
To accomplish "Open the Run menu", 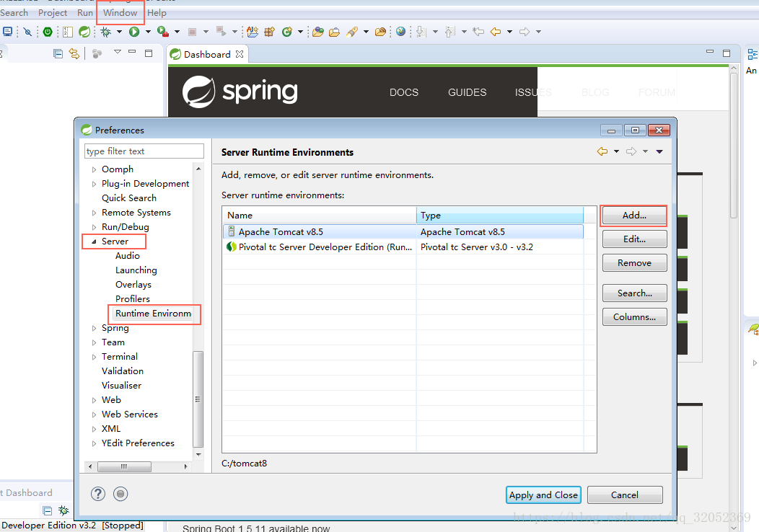I will point(84,12).
